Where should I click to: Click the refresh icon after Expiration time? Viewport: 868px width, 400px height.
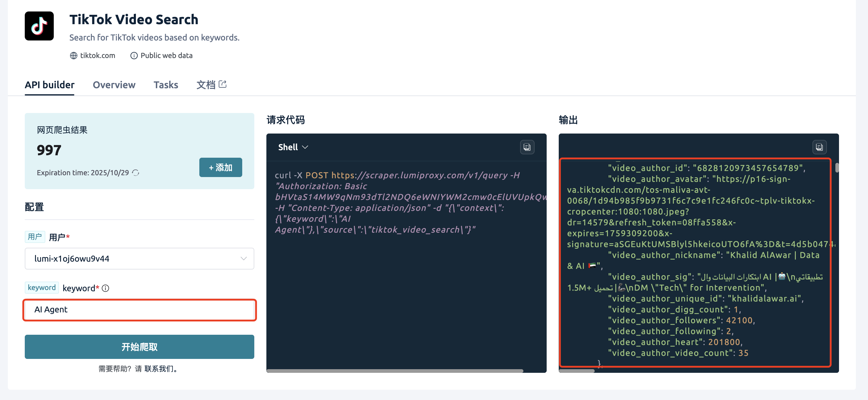point(136,173)
